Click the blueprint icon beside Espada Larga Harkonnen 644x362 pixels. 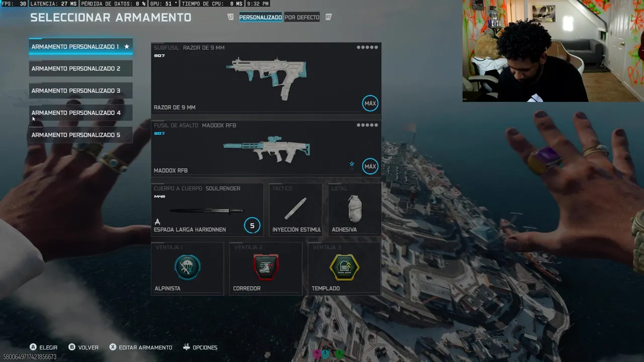pos(157,222)
